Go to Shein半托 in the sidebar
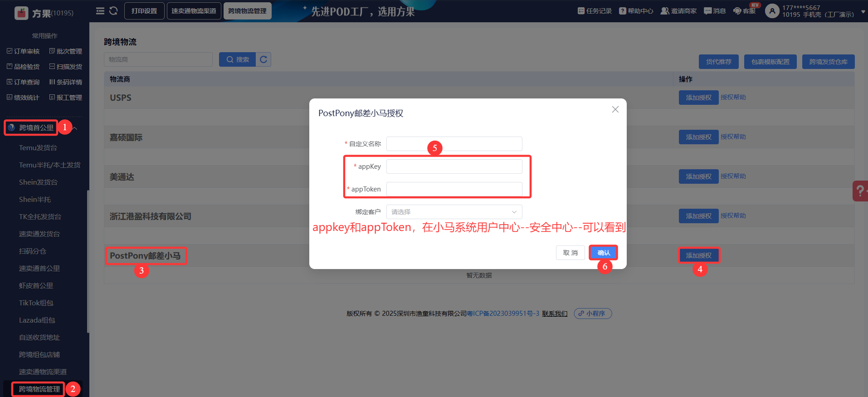The width and height of the screenshot is (868, 397). click(x=35, y=200)
